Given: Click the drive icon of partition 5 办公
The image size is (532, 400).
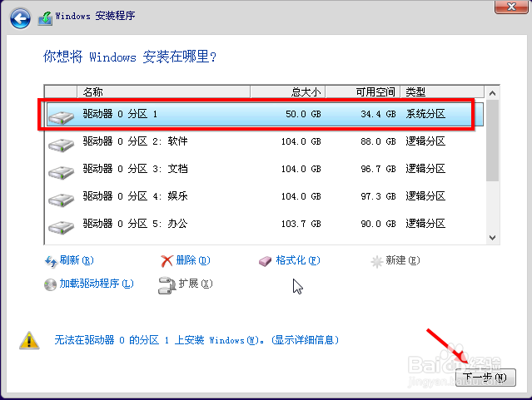Looking at the screenshot, I should pos(61,227).
